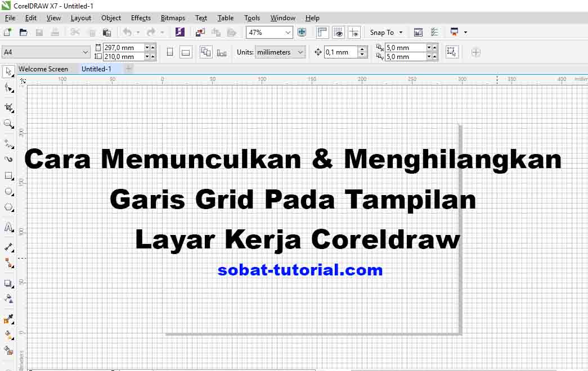This screenshot has height=371, width=588.
Task: Expand the zoom level 47% dropdown
Action: click(288, 33)
